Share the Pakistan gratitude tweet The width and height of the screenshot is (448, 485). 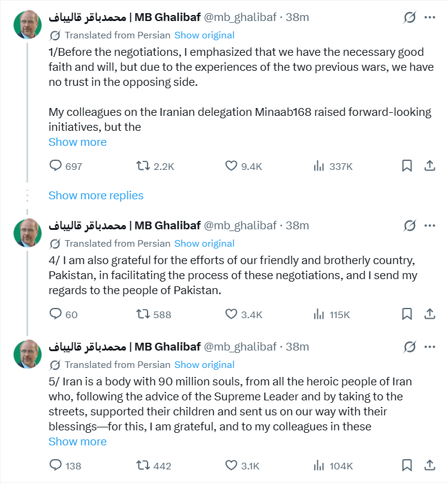[430, 314]
